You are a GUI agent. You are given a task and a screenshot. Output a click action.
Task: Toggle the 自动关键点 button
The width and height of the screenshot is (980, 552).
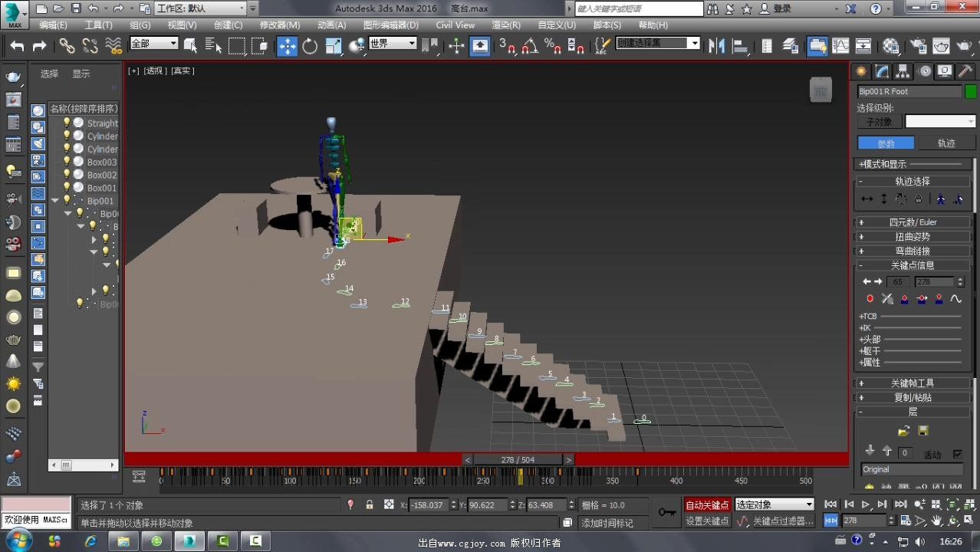pos(707,504)
